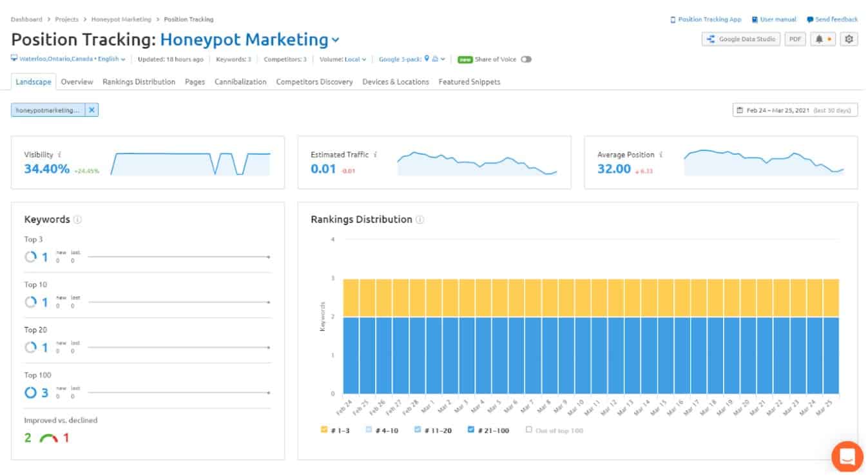Show the Visibility info tooltip icon
Screen dimensions: 868x476
pyautogui.click(x=60, y=155)
